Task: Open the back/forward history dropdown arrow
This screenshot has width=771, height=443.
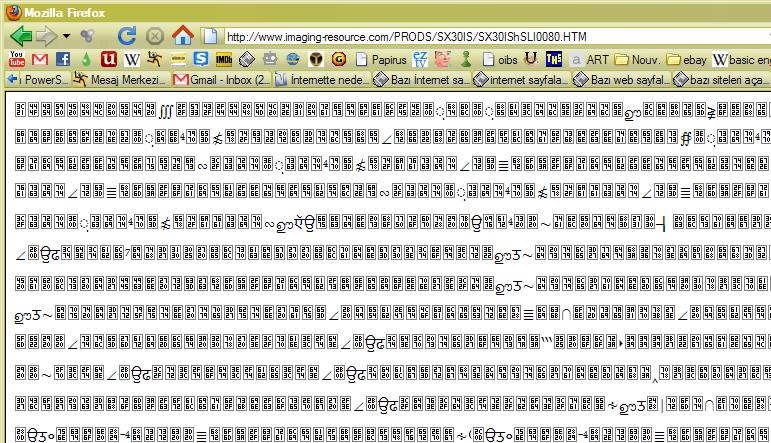Action: pyautogui.click(x=66, y=37)
